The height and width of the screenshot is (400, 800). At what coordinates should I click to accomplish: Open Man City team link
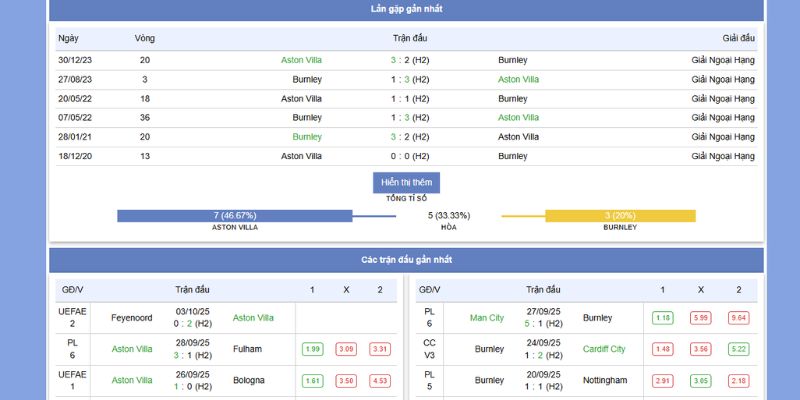pos(487,318)
